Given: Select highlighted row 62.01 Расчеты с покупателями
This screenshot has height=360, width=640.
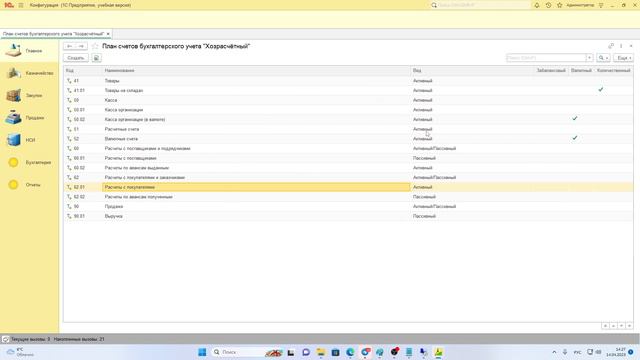Looking at the screenshot, I should pyautogui.click(x=348, y=187).
